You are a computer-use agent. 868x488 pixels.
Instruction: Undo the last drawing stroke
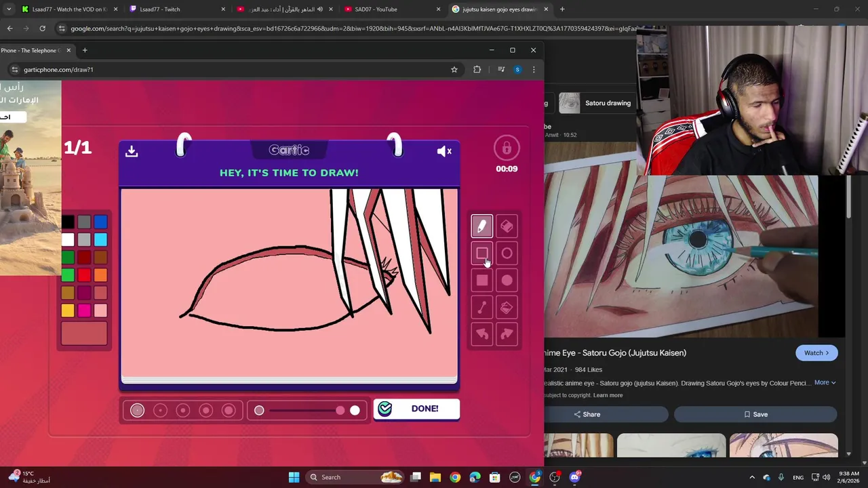(x=482, y=334)
